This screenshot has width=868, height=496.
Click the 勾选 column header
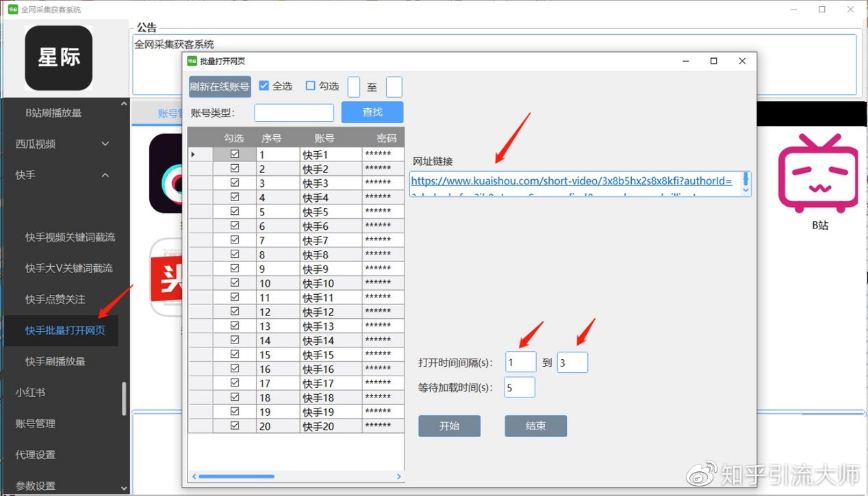234,138
